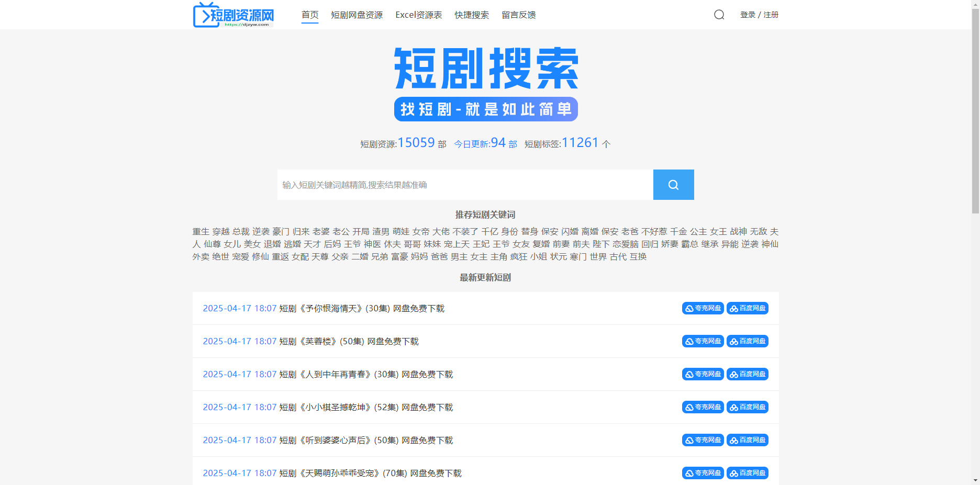Select the 霸总 keyword

(689, 244)
